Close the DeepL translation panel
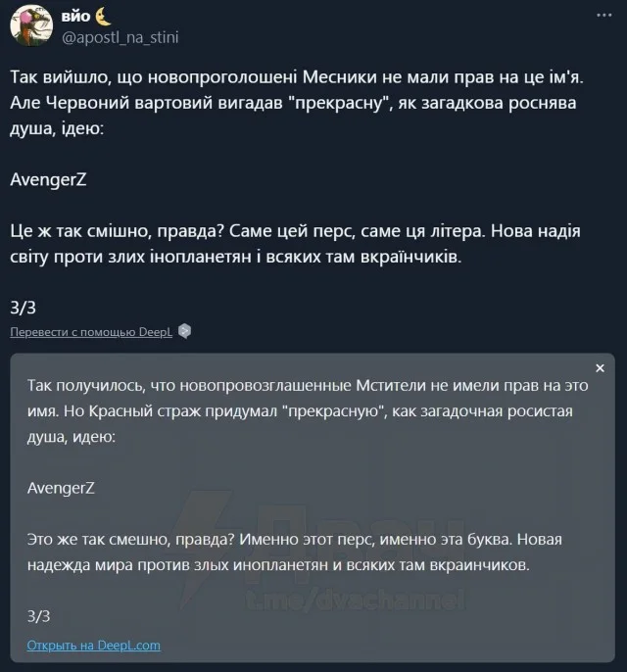Image resolution: width=627 pixels, height=672 pixels. point(600,368)
